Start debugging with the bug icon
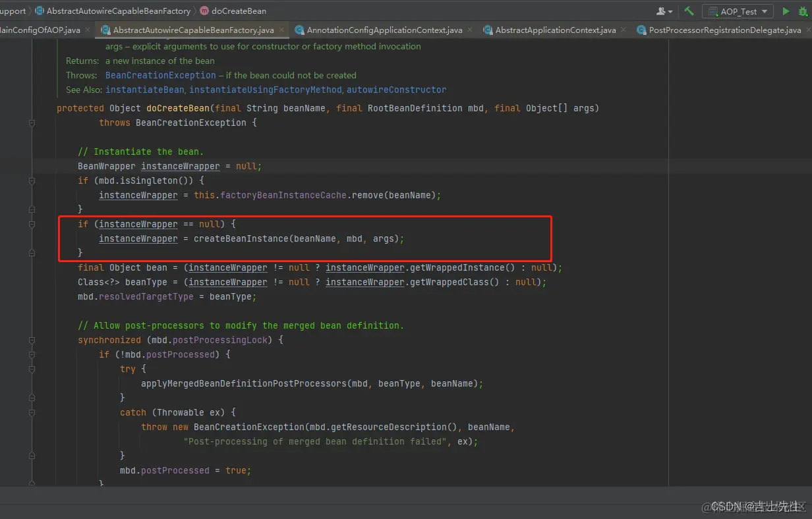The image size is (812, 519). click(803, 11)
